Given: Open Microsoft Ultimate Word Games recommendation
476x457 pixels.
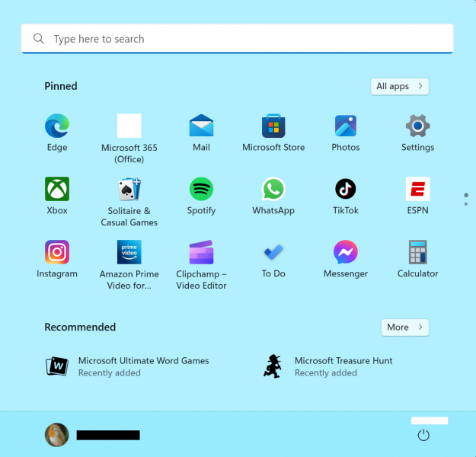Looking at the screenshot, I should [127, 366].
